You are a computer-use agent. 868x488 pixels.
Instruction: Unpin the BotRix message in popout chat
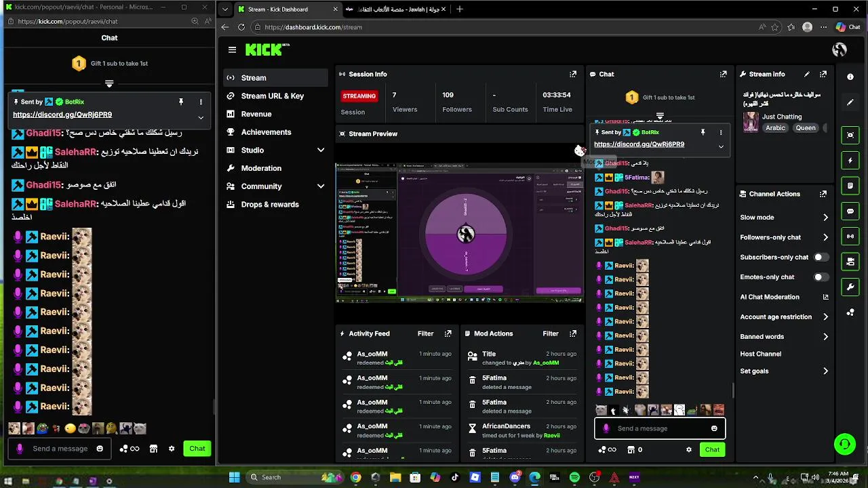(x=181, y=102)
